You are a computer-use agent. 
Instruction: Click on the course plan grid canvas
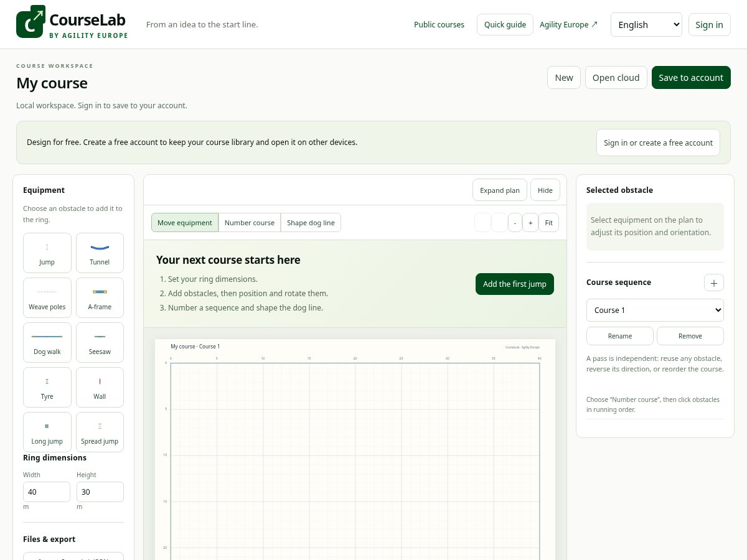355,460
